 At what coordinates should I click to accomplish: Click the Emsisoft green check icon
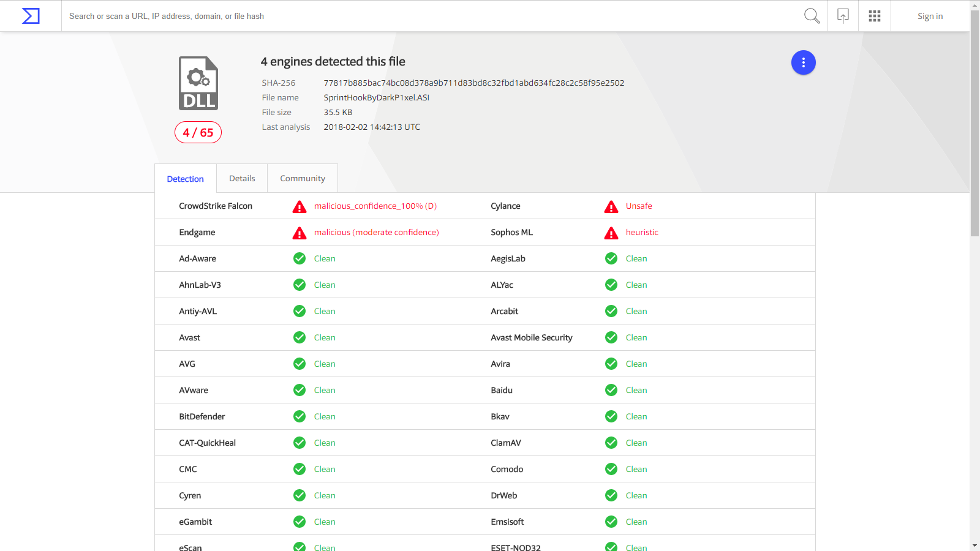[x=611, y=522]
